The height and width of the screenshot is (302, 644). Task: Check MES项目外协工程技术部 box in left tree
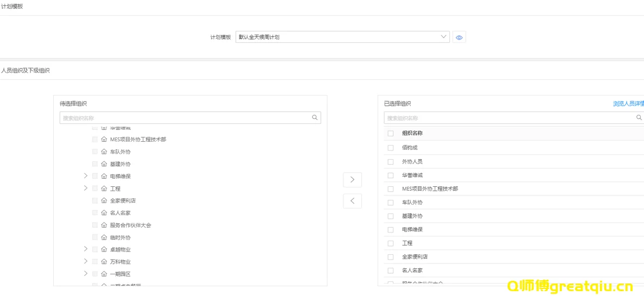tap(95, 140)
